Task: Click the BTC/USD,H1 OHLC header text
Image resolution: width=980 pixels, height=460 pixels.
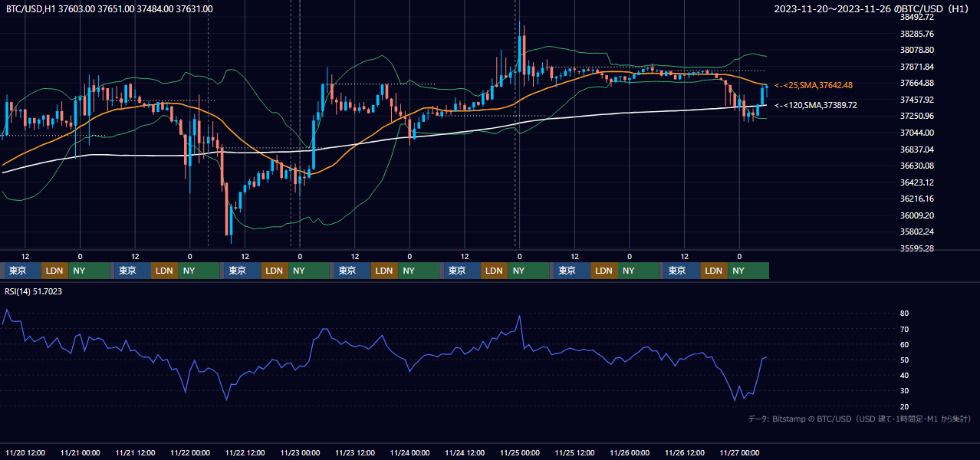Action: pyautogui.click(x=110, y=9)
